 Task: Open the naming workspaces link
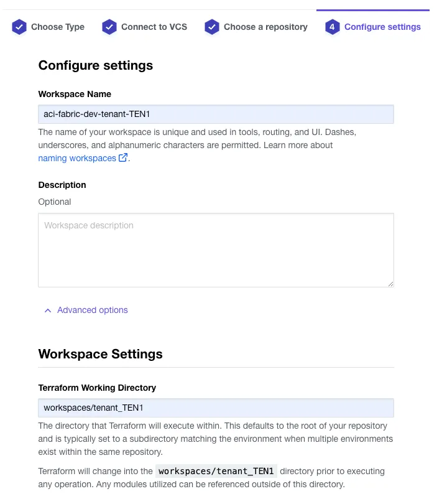tap(77, 158)
